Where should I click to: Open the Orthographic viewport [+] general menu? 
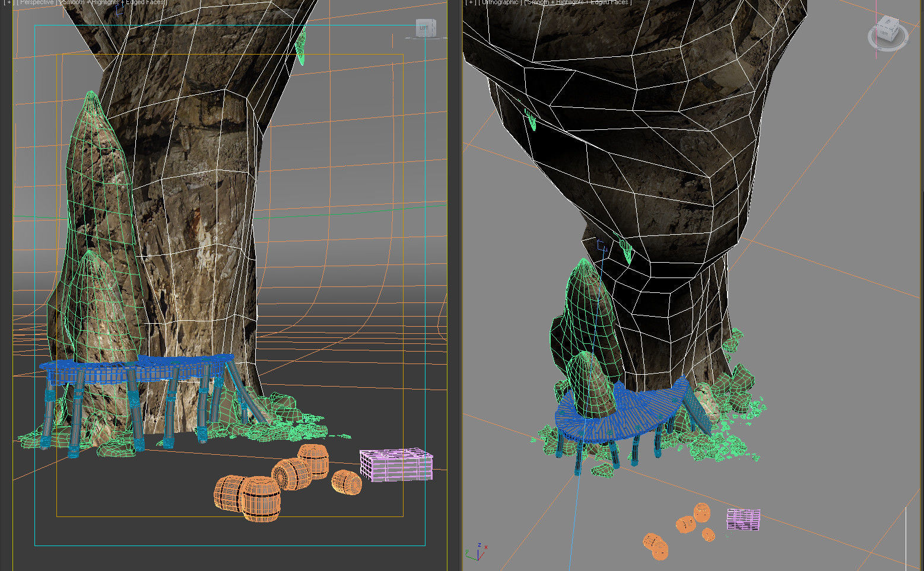click(x=471, y=2)
